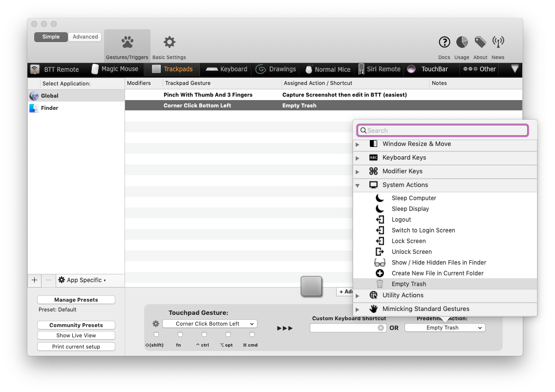Click the gear icon beside Touchpad Gesture dropdown

156,324
